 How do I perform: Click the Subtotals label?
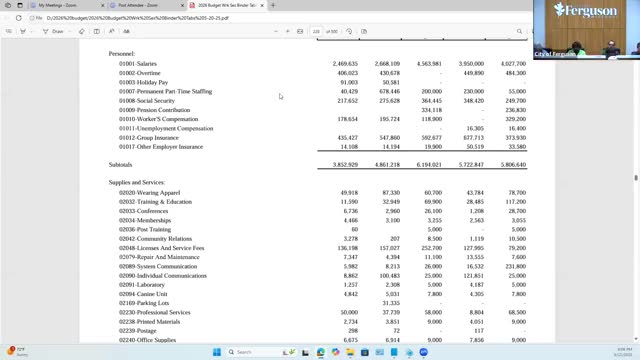pos(120,165)
